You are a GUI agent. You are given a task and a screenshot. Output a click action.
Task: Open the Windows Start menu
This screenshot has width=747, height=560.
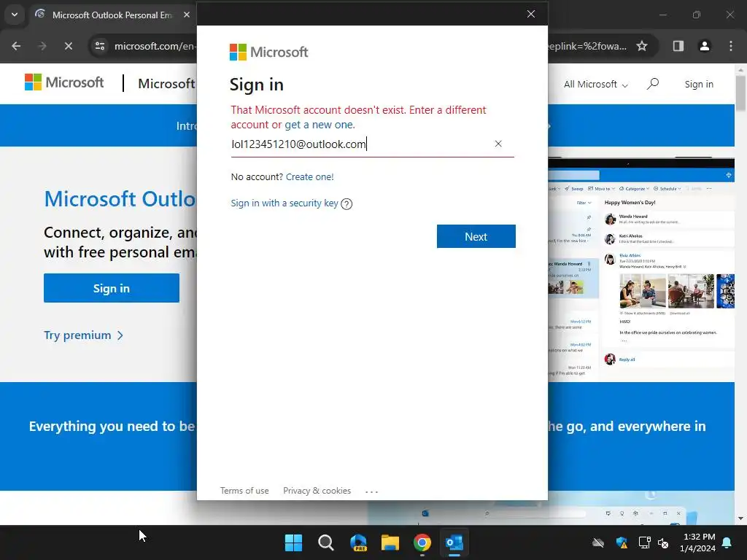293,542
